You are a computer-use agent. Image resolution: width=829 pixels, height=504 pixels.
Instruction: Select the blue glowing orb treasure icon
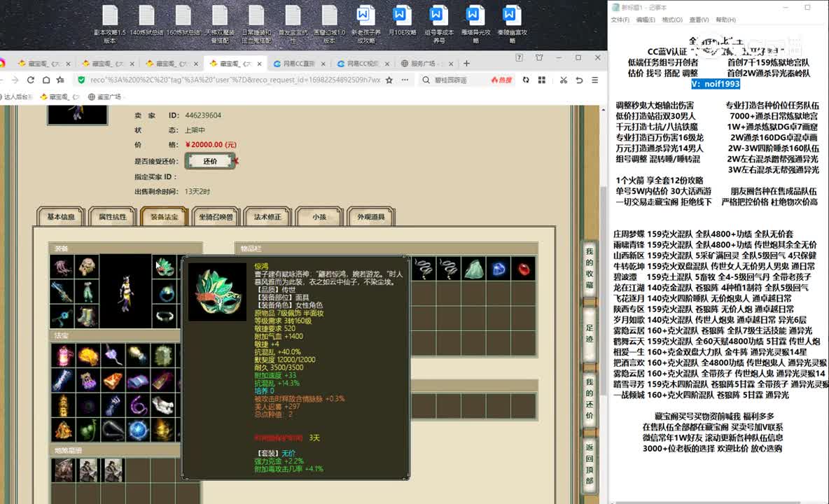(x=138, y=430)
